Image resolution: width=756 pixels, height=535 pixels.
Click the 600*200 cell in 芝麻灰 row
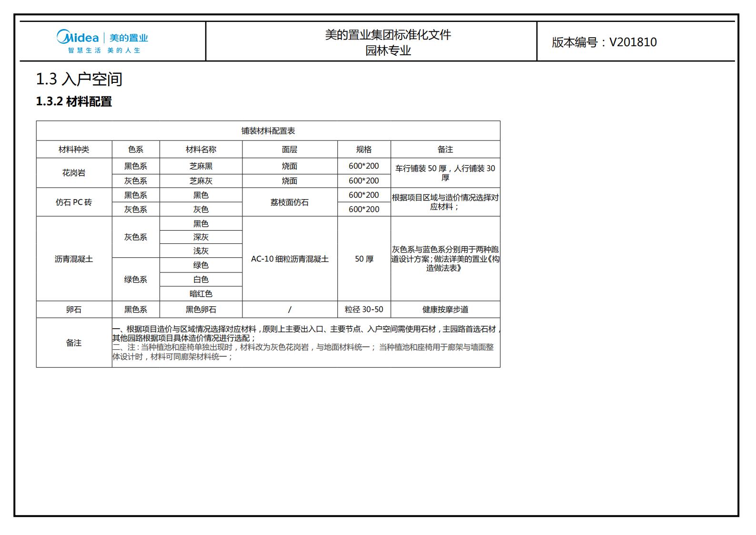(x=364, y=181)
